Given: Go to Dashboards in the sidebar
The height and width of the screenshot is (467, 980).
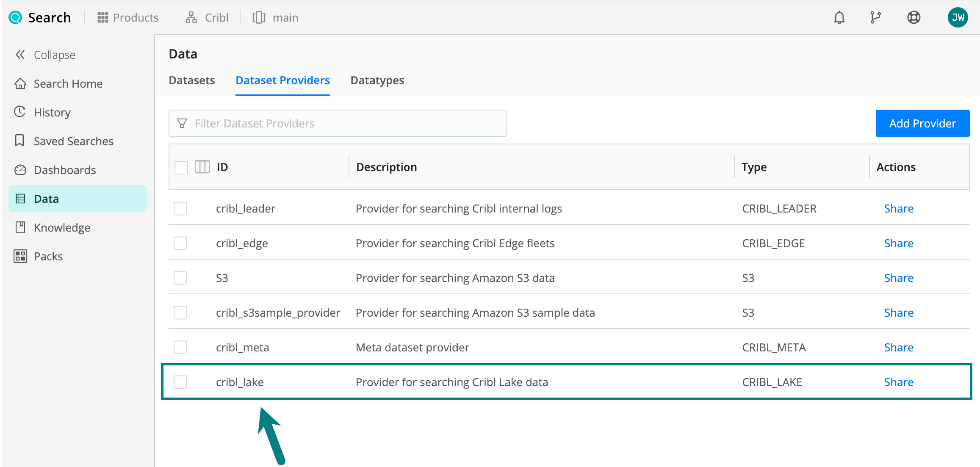Looking at the screenshot, I should pyautogui.click(x=65, y=170).
